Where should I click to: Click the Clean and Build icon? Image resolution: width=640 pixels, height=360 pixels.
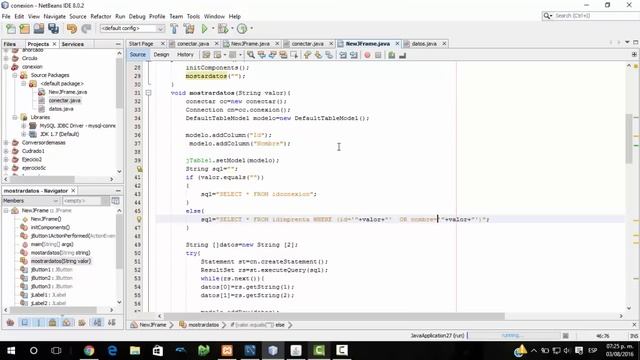(189, 29)
